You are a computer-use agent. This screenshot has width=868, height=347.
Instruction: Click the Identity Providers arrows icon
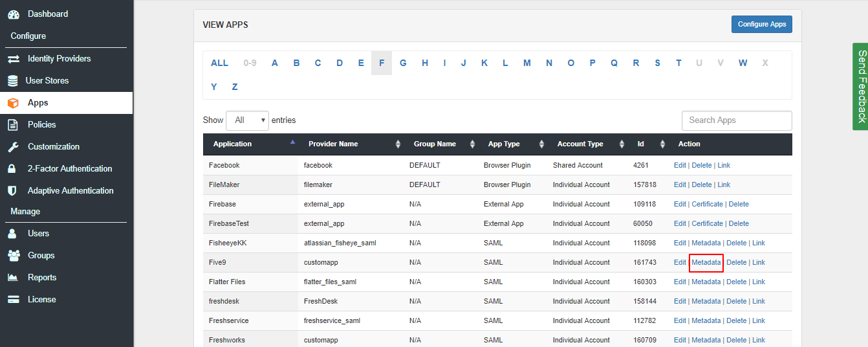(14, 59)
